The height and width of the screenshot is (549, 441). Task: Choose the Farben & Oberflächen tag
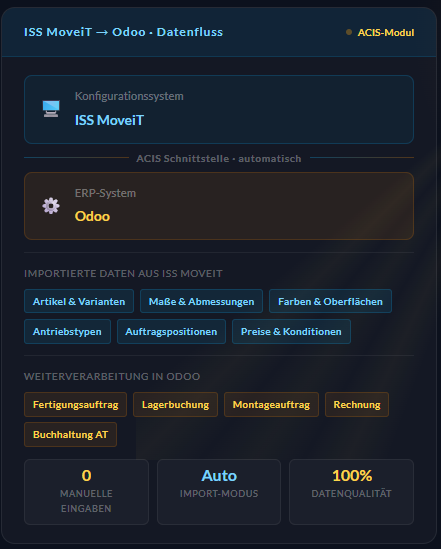330,301
